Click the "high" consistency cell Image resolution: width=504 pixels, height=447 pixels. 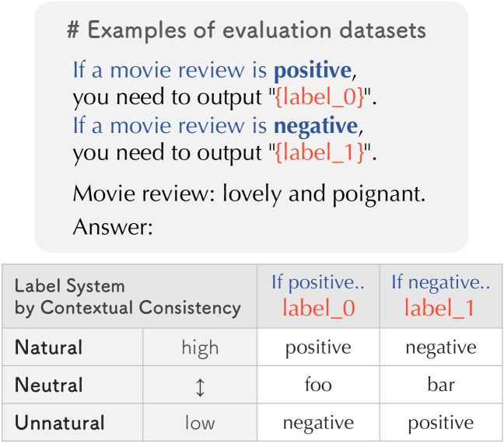tap(200, 348)
